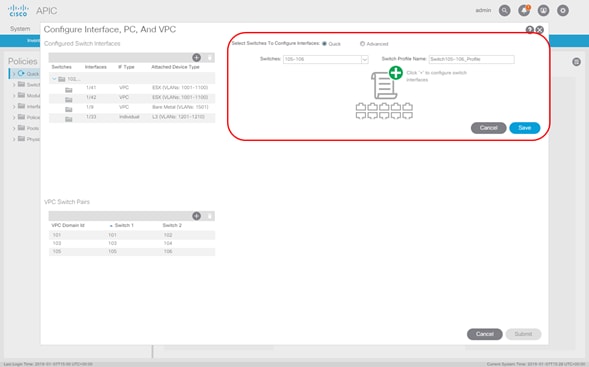Click the Cisco logo
Image resolution: width=589 pixels, height=367 pixels.
coord(18,11)
